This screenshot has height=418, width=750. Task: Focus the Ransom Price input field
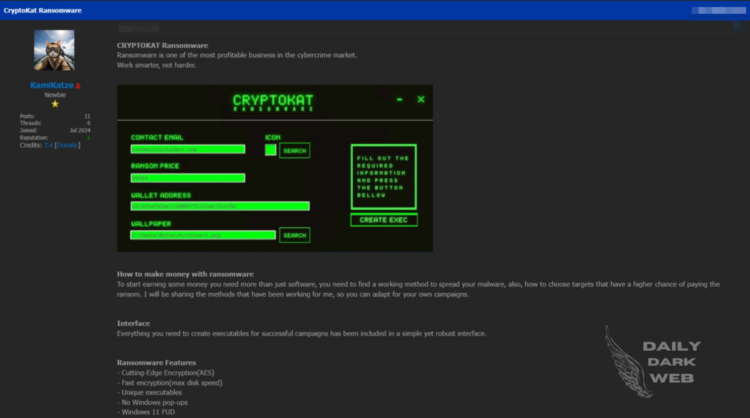pos(188,178)
